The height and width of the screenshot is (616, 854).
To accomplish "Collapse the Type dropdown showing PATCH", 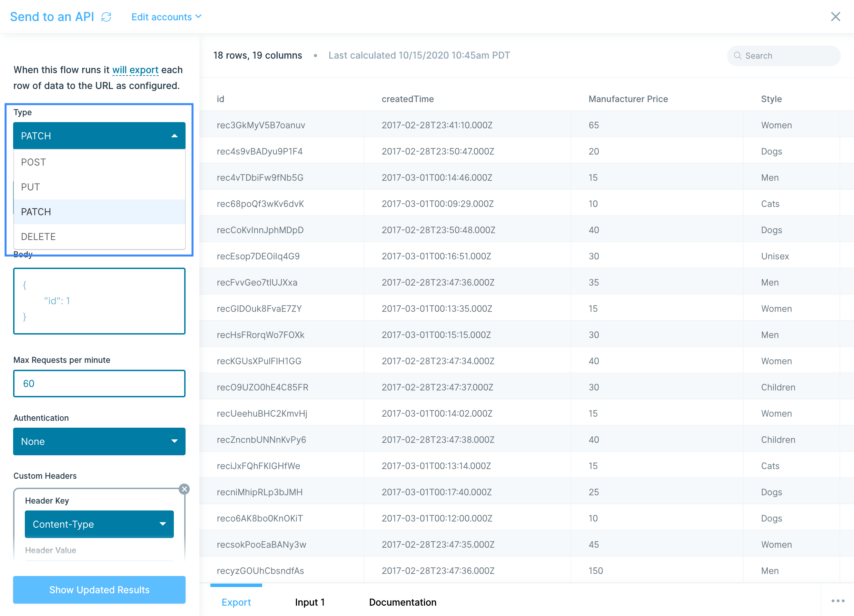I will click(99, 136).
